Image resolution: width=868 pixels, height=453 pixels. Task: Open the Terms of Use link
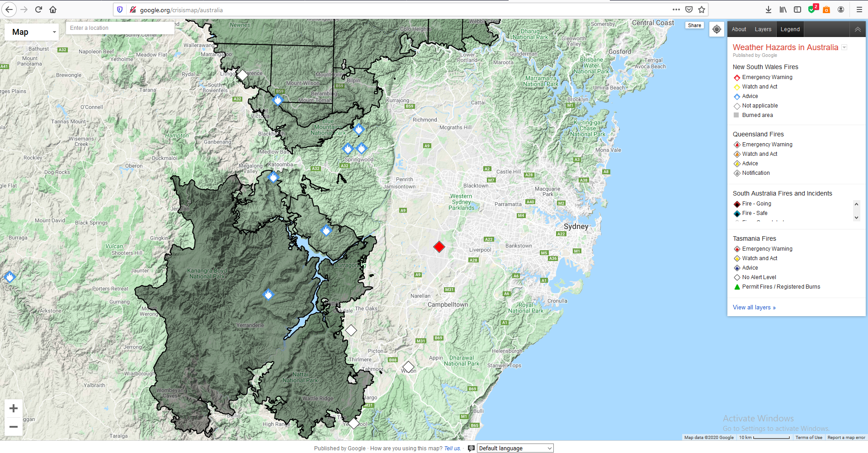coord(809,437)
